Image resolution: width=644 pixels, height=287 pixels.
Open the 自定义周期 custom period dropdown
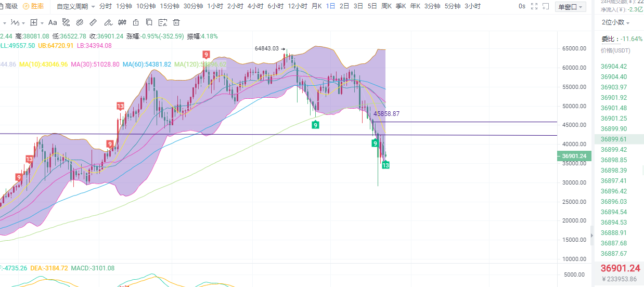coord(75,6)
